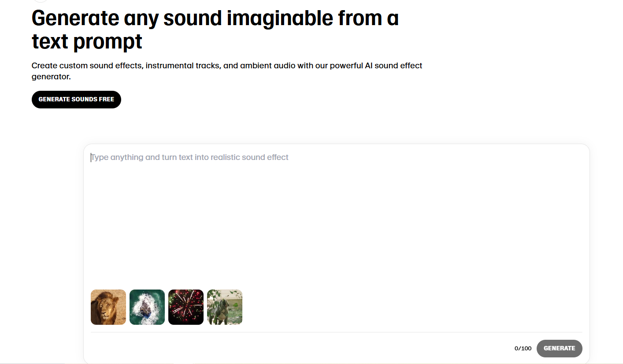Click the partial circular button at top edge
The width and height of the screenshot is (623, 364).
point(40,1)
